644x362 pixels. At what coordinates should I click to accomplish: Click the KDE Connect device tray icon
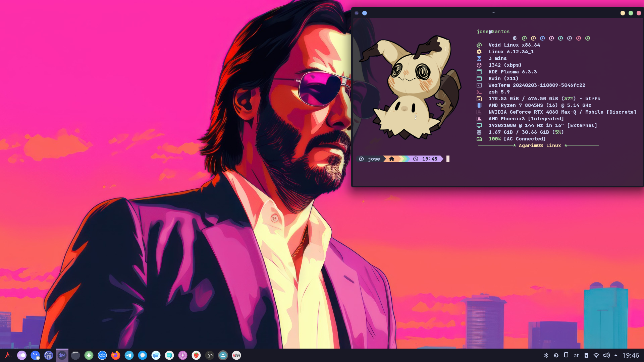pos(566,355)
